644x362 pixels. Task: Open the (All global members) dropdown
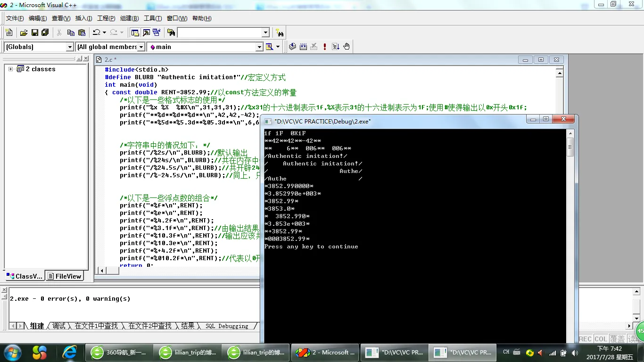tap(141, 47)
